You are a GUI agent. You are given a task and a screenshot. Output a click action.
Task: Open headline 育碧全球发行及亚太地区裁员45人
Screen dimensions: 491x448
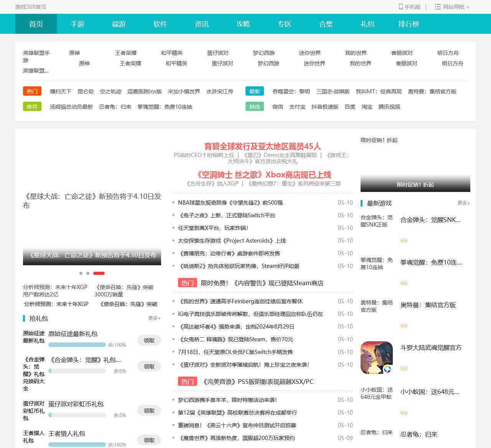click(262, 146)
